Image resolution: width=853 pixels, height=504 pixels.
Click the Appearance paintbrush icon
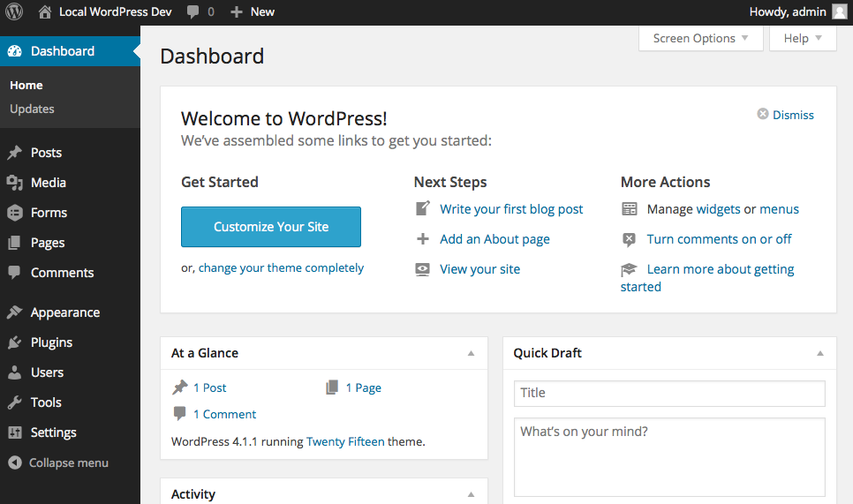15,312
